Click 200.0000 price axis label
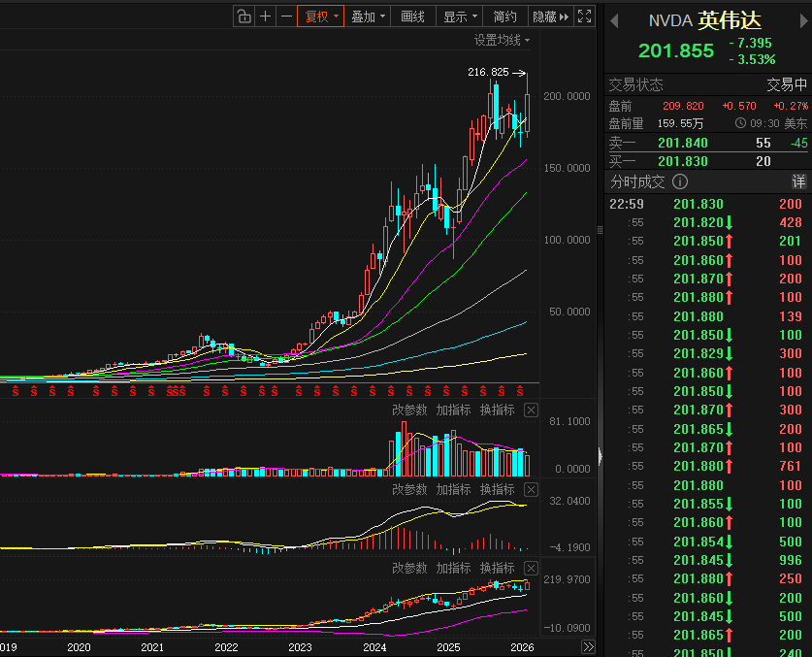Screen dimensions: 812x657 (567, 96)
